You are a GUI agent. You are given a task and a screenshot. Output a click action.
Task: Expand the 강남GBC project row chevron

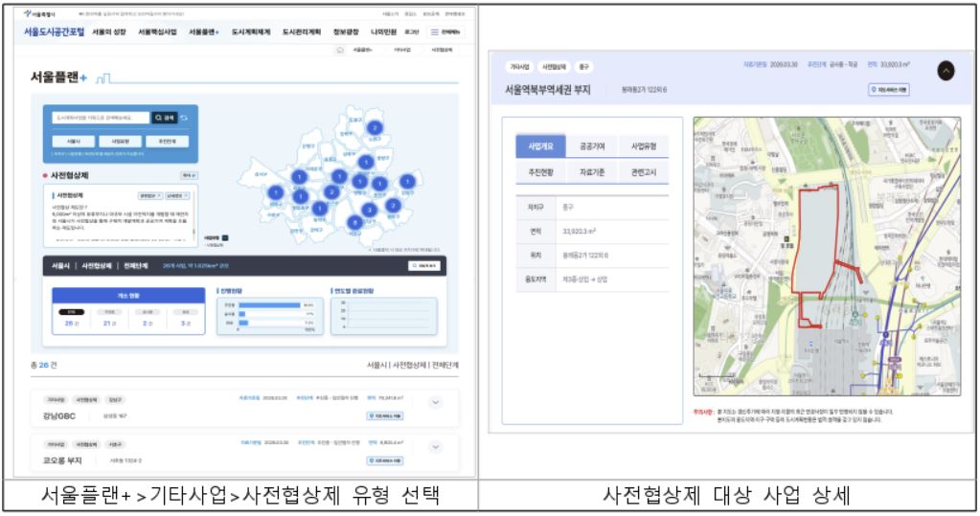[436, 402]
